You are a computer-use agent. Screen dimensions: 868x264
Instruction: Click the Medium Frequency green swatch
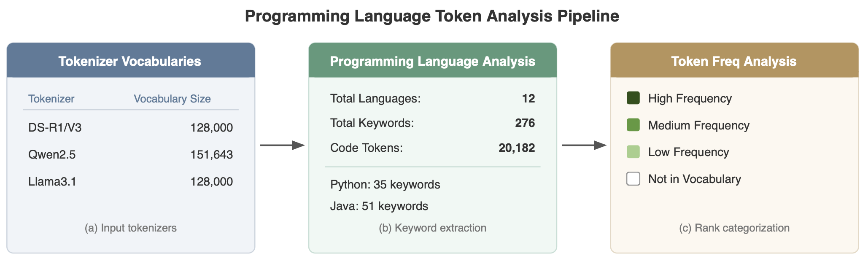[633, 125]
